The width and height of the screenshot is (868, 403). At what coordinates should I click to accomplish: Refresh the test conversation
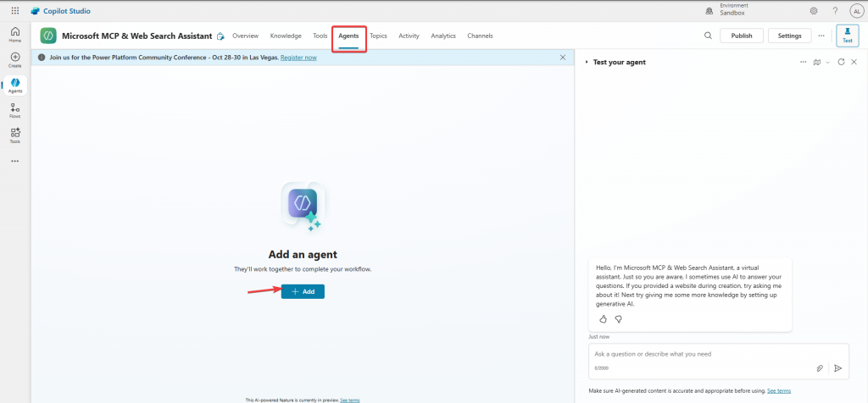[841, 62]
